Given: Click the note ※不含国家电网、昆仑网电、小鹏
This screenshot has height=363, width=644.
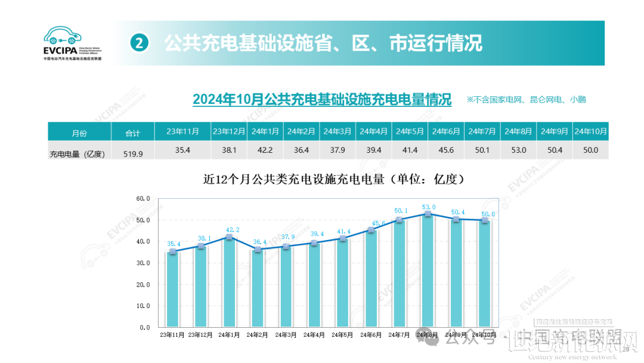Looking at the screenshot, I should [x=526, y=100].
